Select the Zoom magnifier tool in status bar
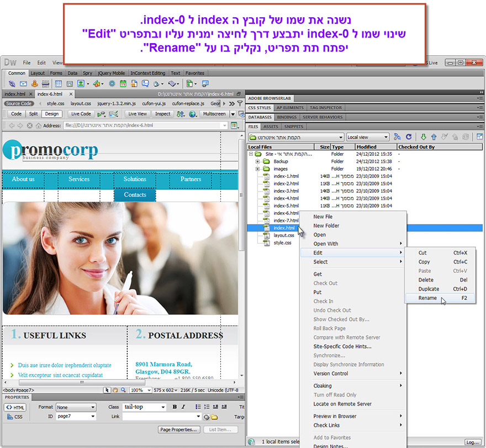486x448 pixels. 123,390
